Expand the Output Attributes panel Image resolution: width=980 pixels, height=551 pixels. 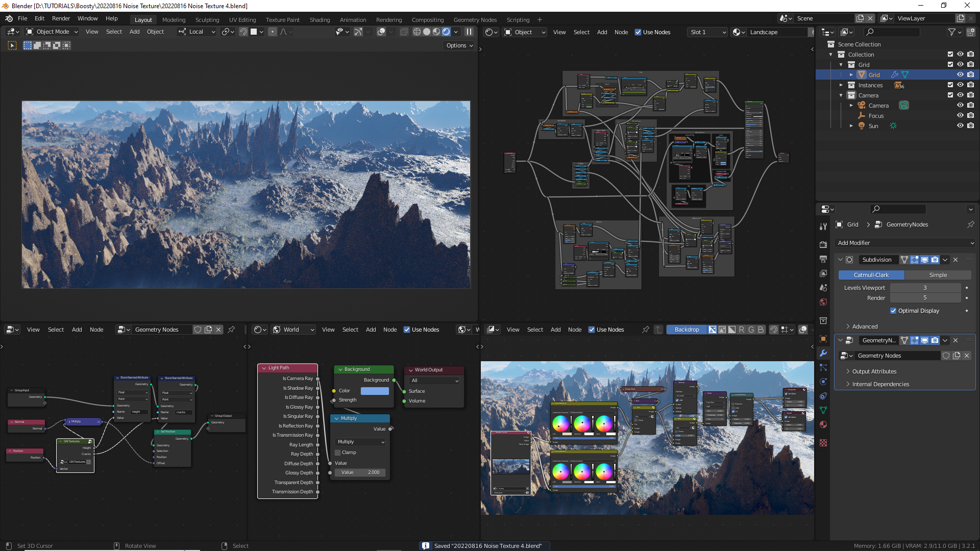[874, 371]
